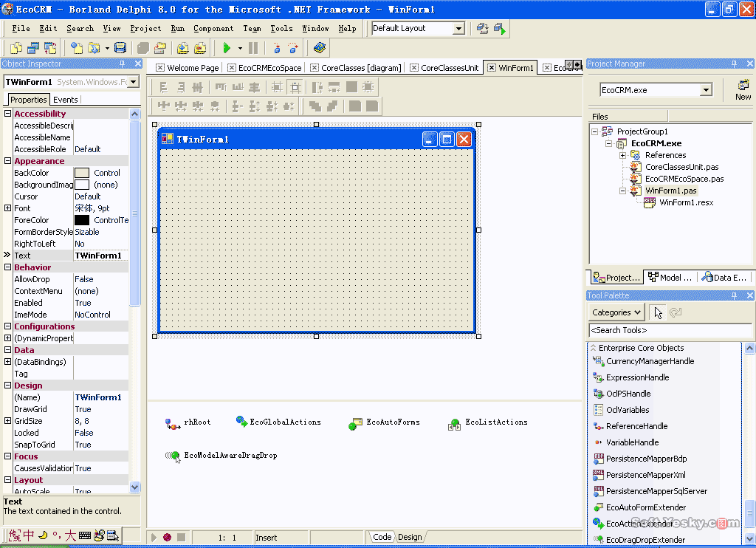Open the blue Help book icon
Viewport: 756px width, 548px height.
[319, 48]
